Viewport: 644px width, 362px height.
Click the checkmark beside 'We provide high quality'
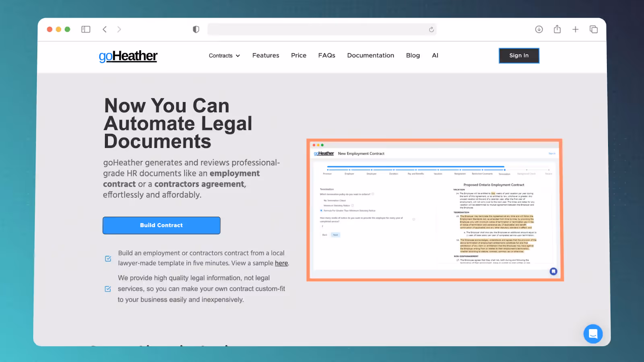(108, 289)
